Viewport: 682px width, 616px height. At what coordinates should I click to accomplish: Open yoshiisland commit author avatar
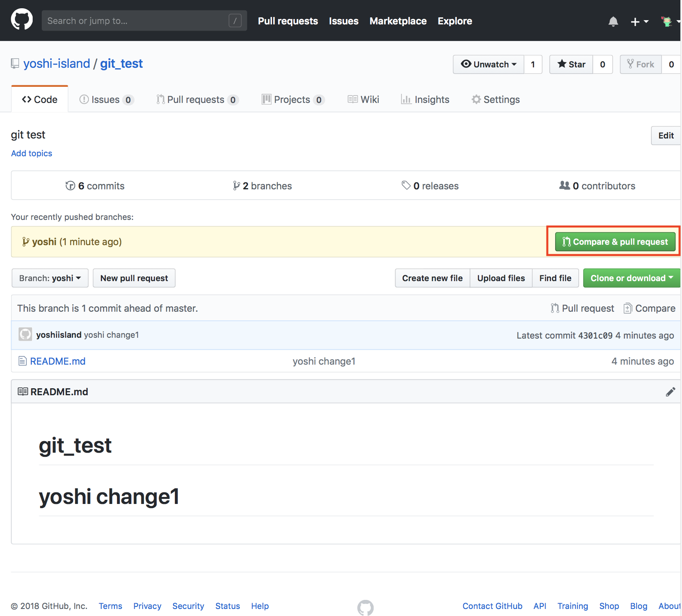(25, 334)
